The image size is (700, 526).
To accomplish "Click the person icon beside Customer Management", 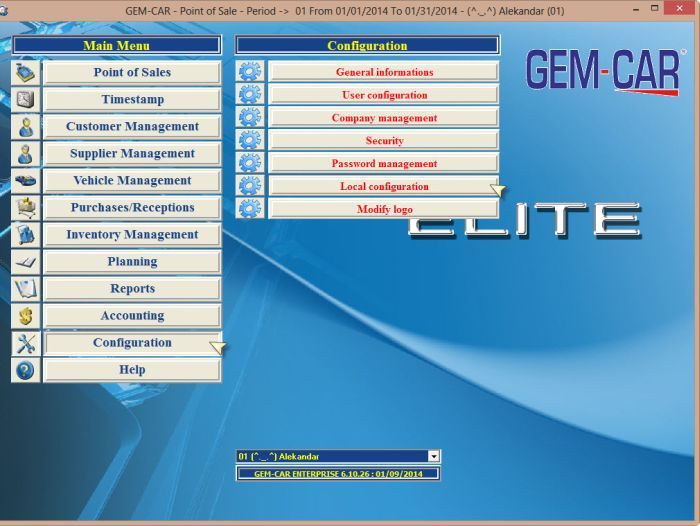I will coord(26,126).
